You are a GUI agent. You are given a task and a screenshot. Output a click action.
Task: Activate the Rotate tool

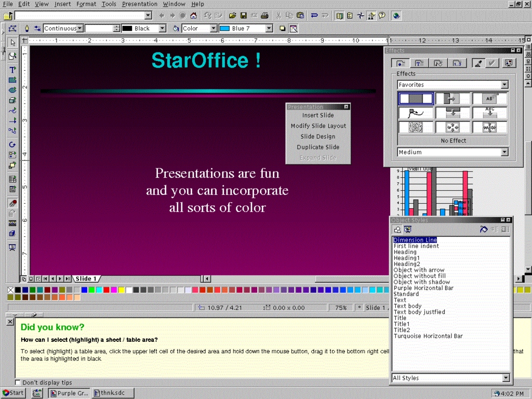coord(12,144)
